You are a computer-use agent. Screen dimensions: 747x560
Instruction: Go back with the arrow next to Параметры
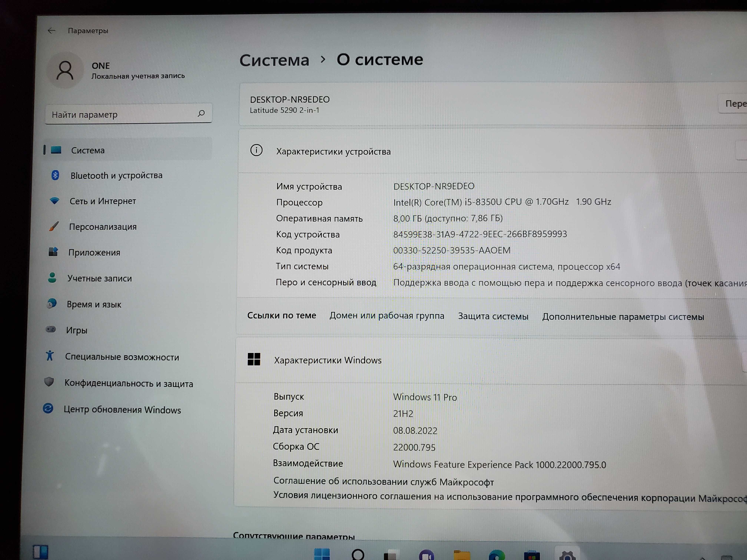(51, 31)
